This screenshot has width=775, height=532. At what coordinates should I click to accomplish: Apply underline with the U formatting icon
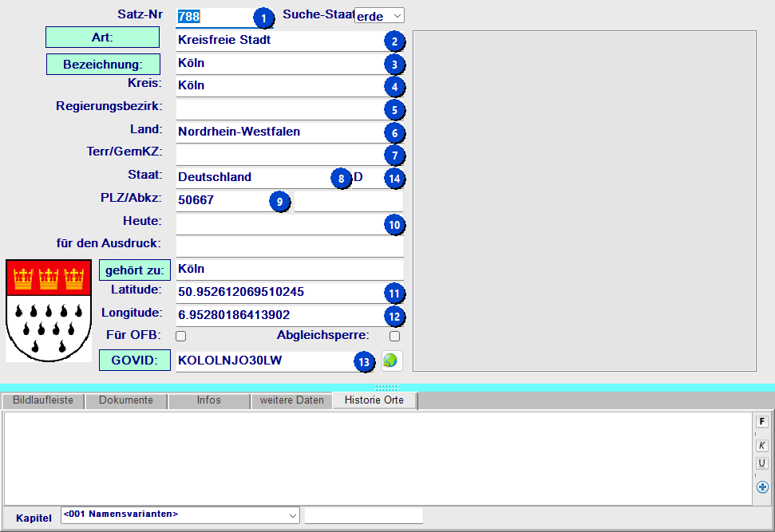[761, 463]
